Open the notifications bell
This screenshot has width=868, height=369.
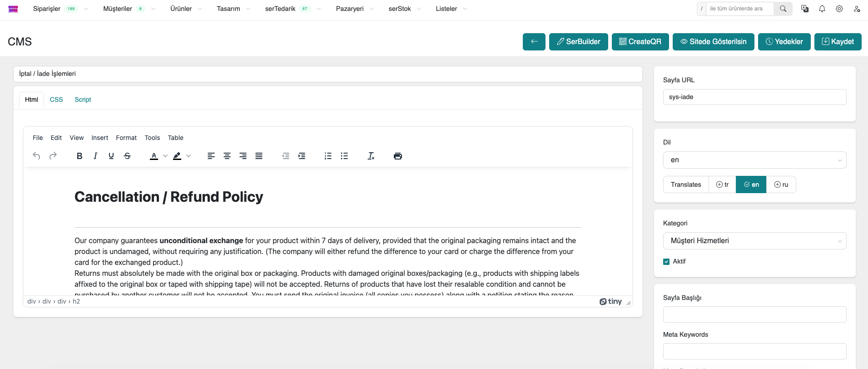[822, 9]
